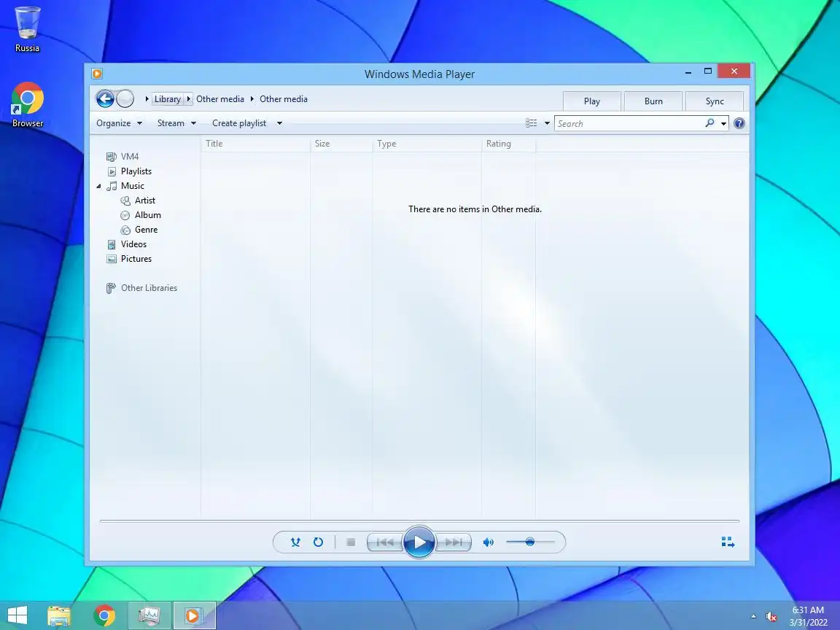Click the large round Play button
Viewport: 840px width, 630px height.
tap(419, 542)
